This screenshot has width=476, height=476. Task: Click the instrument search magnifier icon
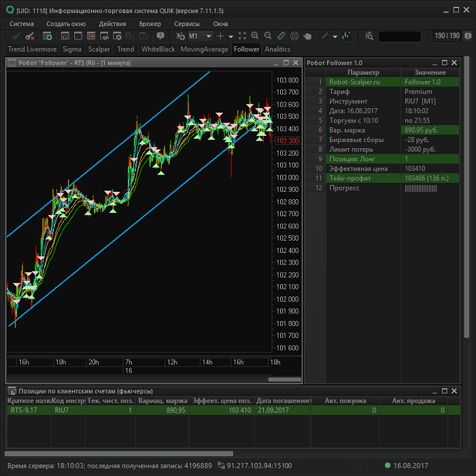369,36
